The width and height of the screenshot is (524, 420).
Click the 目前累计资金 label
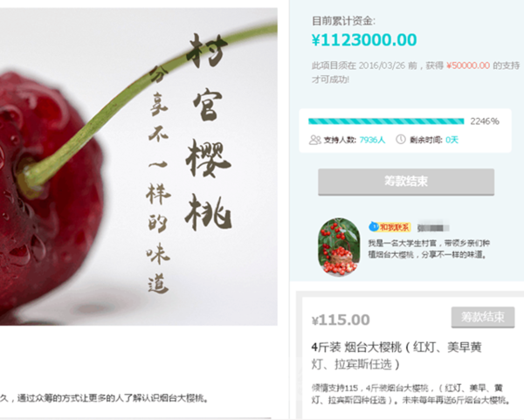(343, 21)
